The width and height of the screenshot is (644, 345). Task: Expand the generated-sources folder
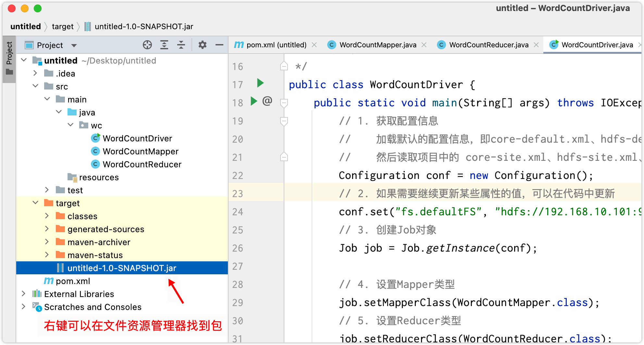coord(47,229)
